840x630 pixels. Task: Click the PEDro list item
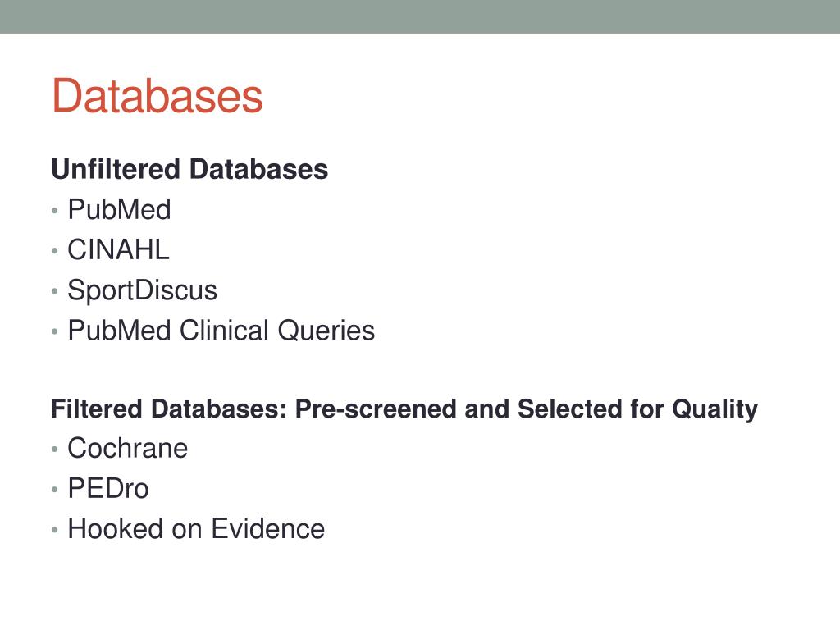pos(107,489)
